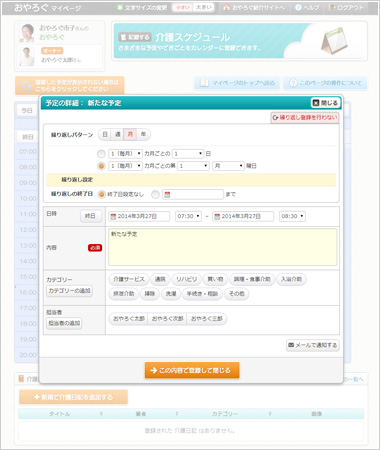The width and height of the screenshot is (380, 450).
Task: Select おやろぐ次郎 as the person in charge
Action: coord(167,319)
